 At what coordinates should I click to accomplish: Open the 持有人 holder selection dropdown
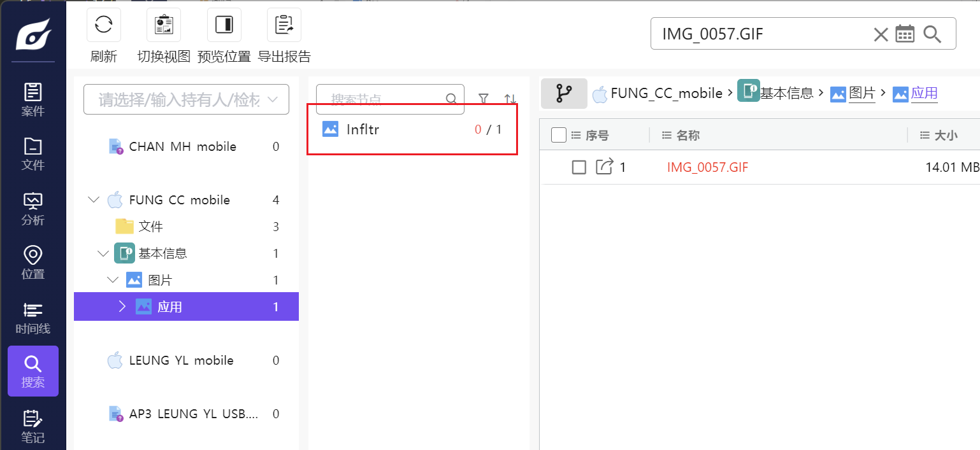(x=186, y=99)
